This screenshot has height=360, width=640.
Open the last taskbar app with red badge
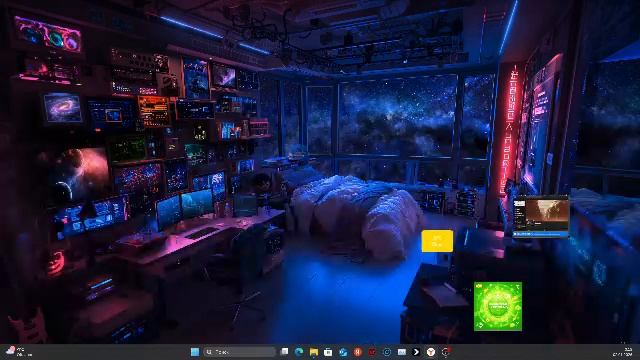coord(446,352)
